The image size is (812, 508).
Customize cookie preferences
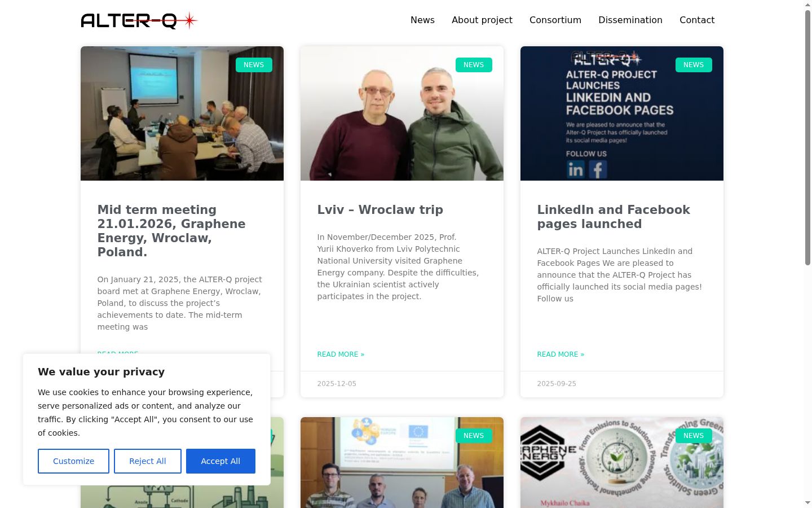[x=73, y=461]
